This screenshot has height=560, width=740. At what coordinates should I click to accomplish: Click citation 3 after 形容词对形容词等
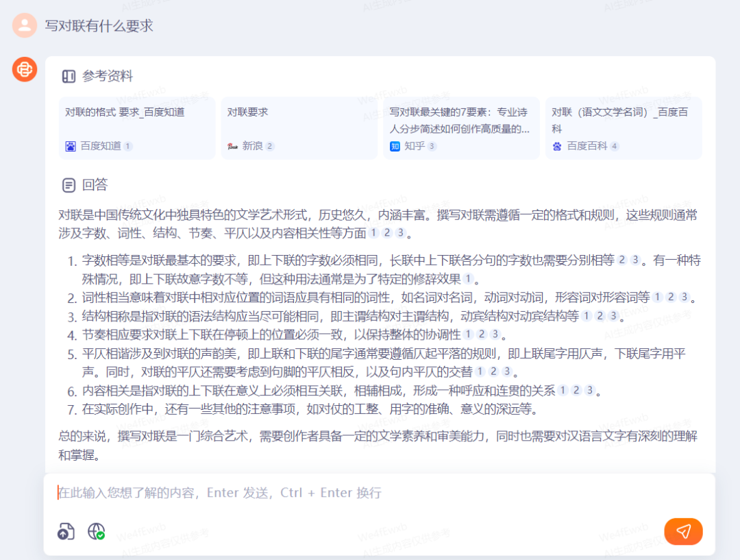684,297
